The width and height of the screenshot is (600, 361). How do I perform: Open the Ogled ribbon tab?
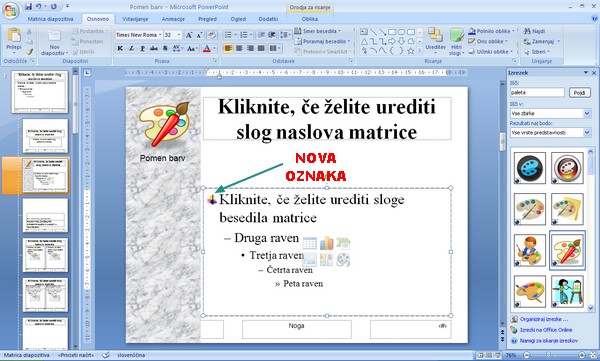coord(238,19)
